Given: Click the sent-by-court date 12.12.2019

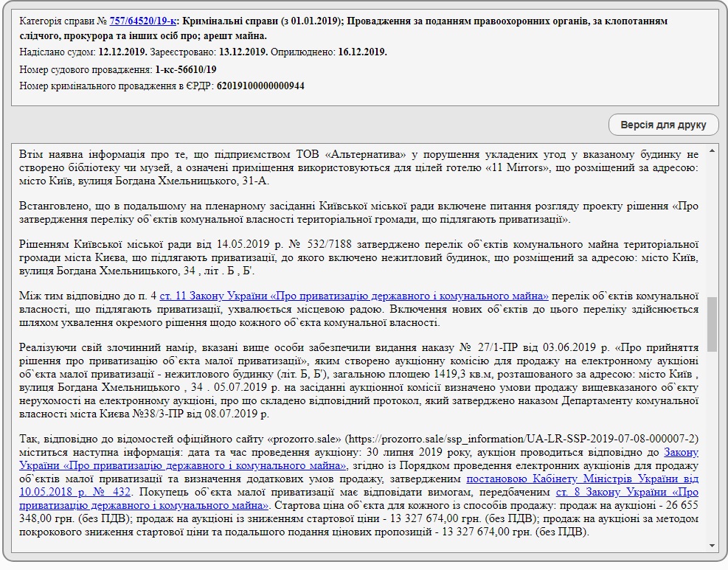Looking at the screenshot, I should (x=123, y=52).
